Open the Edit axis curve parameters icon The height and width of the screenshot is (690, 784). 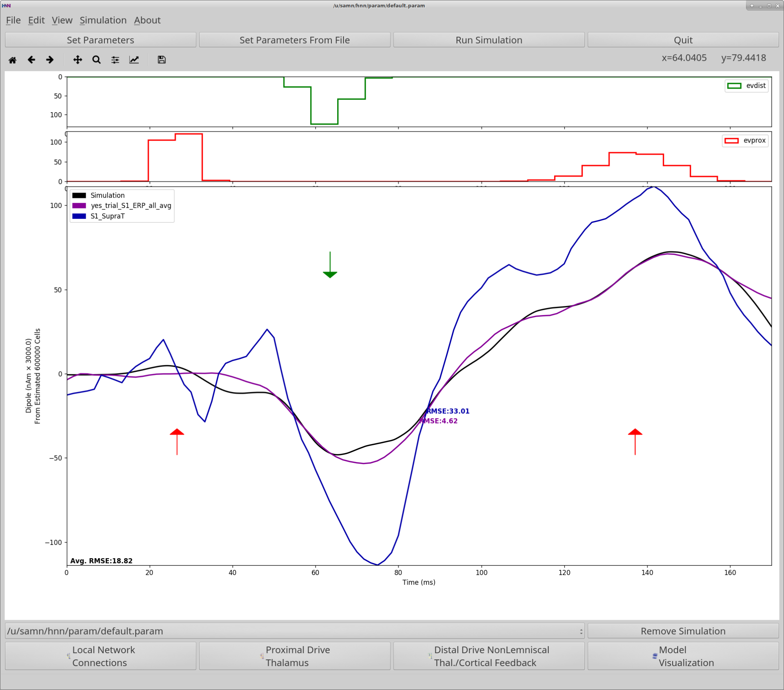134,60
